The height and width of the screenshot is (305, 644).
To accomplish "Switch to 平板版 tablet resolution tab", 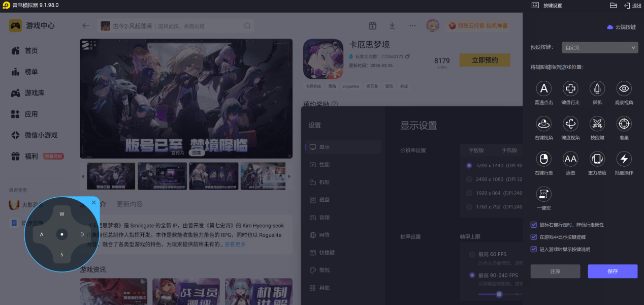I will (x=476, y=150).
